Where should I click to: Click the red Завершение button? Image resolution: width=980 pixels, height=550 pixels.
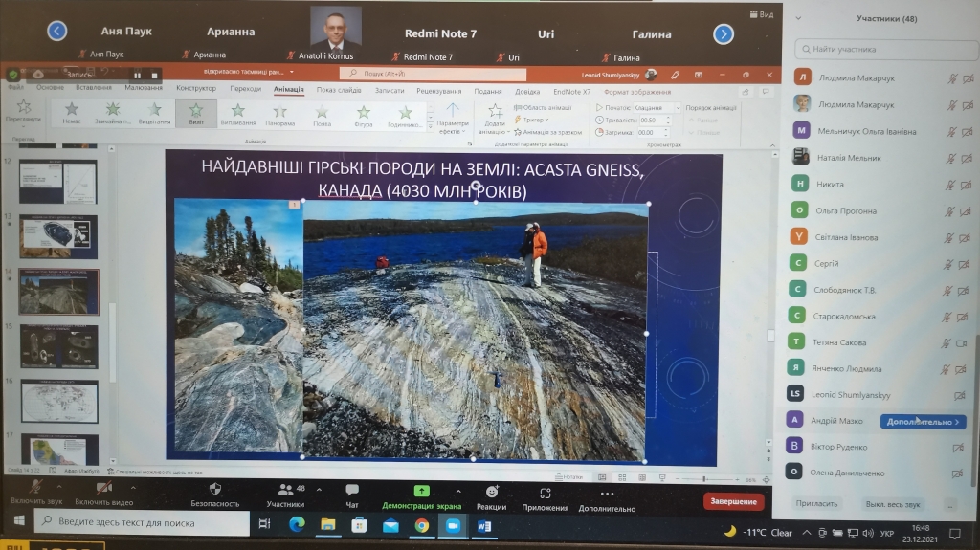(x=734, y=501)
